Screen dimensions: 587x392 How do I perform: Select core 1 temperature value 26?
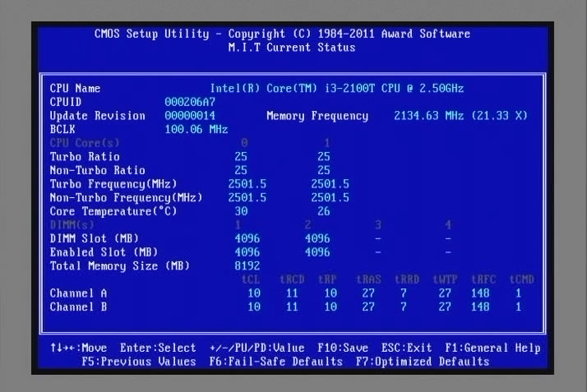[x=323, y=211]
